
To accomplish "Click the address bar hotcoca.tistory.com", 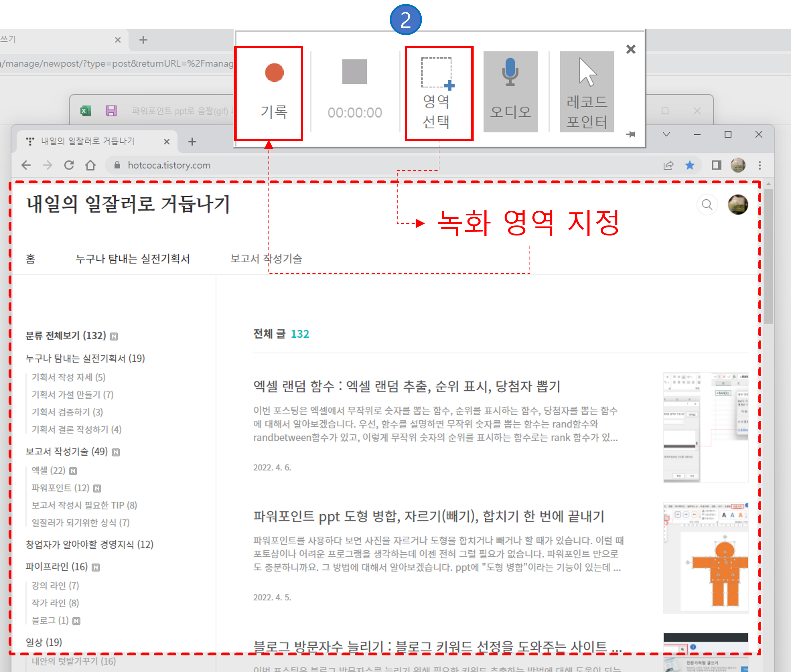I will [169, 165].
